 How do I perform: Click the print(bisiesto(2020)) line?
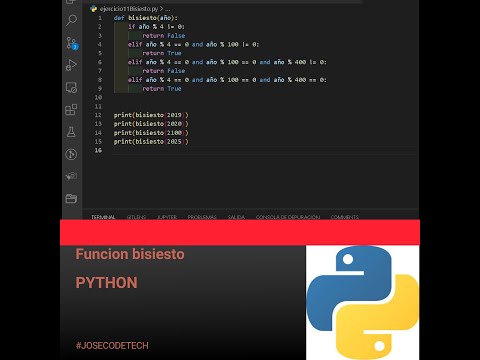coord(151,124)
